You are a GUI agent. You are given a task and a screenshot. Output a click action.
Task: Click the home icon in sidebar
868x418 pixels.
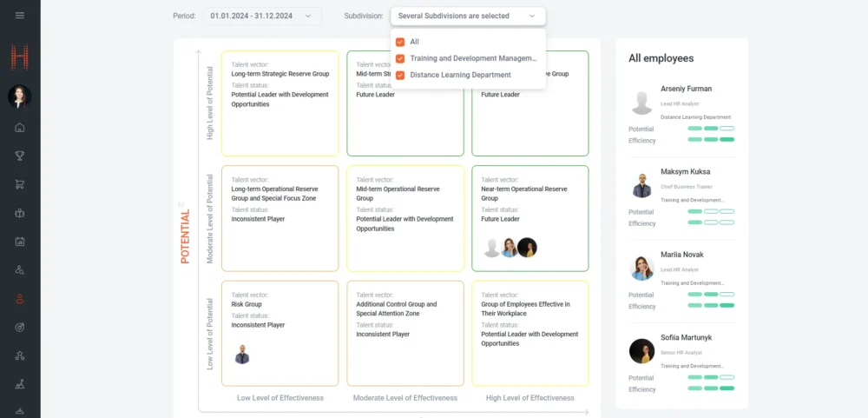pyautogui.click(x=20, y=128)
